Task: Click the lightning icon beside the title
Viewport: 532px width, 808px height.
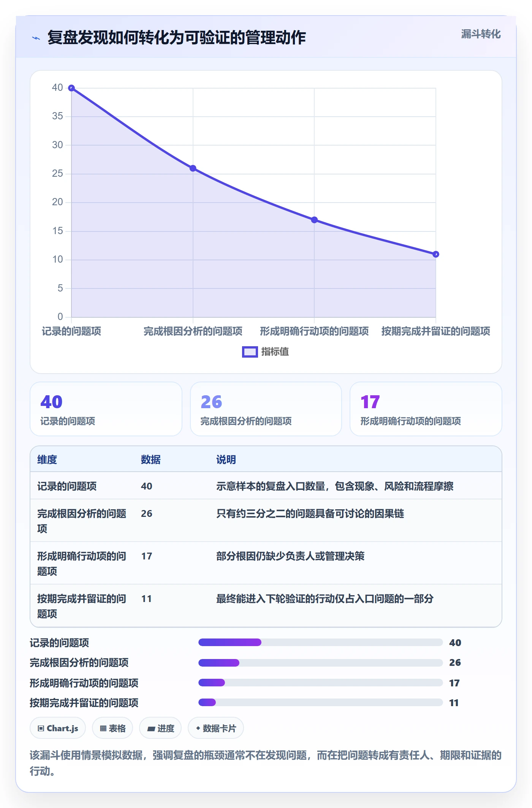Action: (x=36, y=38)
